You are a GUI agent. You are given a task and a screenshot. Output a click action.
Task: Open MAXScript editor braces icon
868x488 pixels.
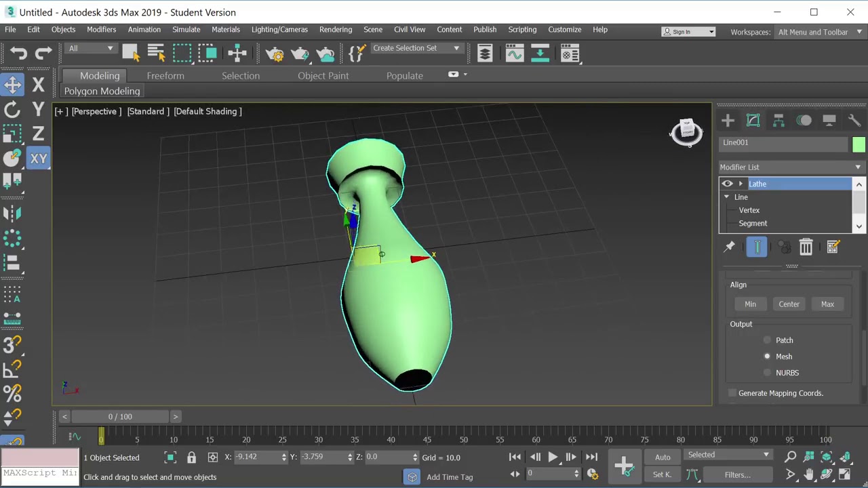pyautogui.click(x=357, y=54)
